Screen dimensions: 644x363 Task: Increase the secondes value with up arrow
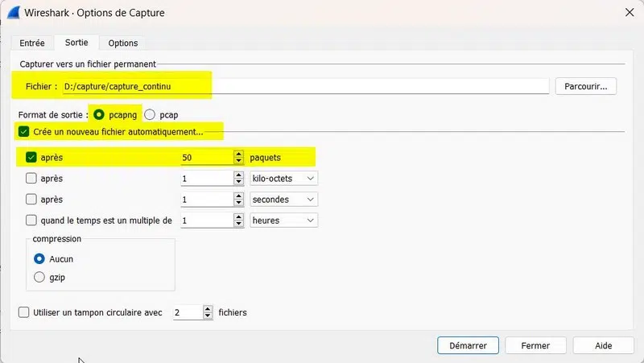click(x=238, y=196)
